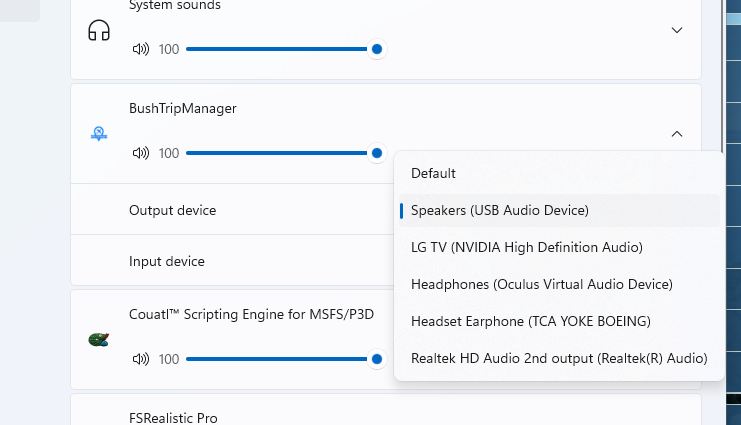The width and height of the screenshot is (741, 425).
Task: Mute BushTripManager volume speaker icon
Action: point(140,153)
